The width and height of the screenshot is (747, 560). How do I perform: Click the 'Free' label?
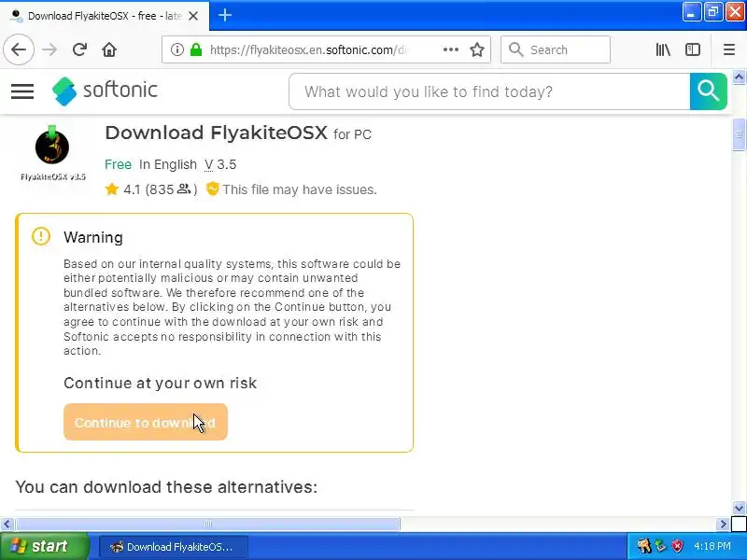(x=119, y=164)
